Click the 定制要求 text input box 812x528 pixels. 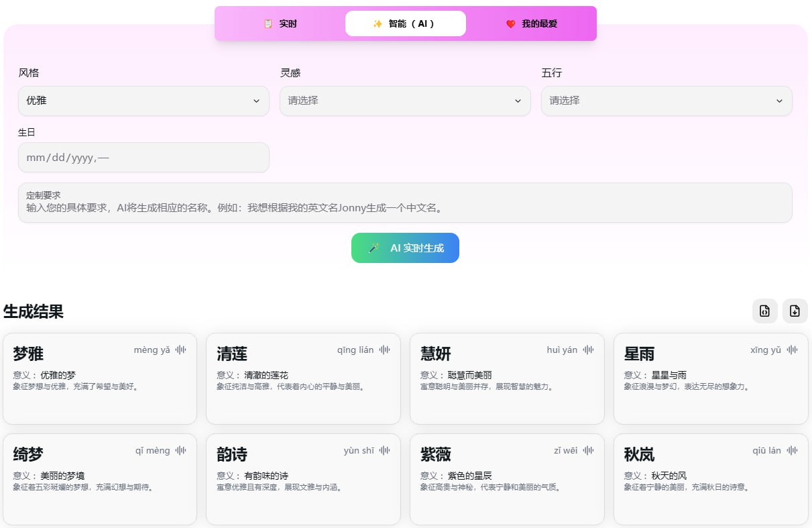tap(405, 203)
